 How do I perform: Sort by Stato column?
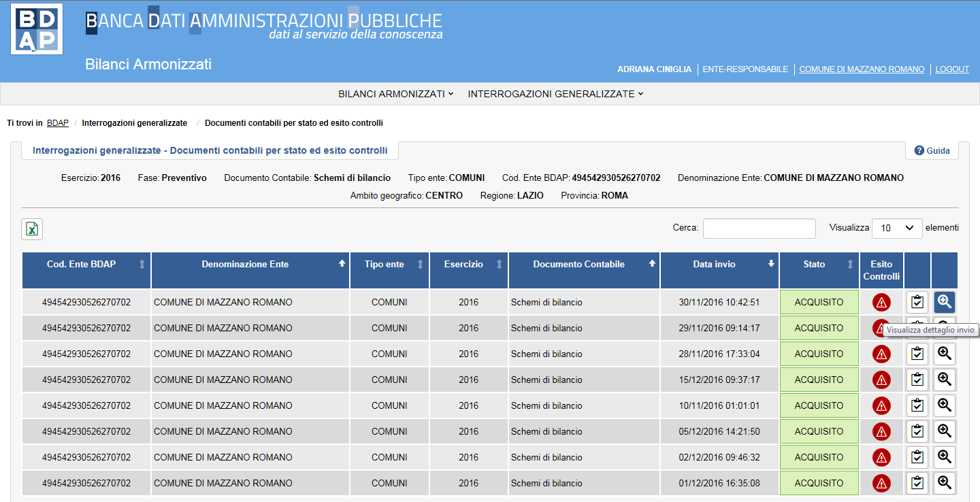click(819, 270)
